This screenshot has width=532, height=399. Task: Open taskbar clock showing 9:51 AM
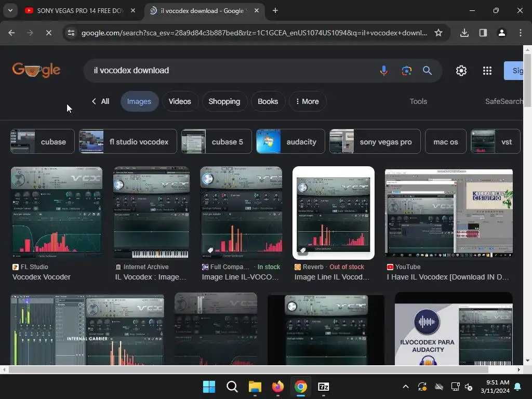(x=495, y=387)
